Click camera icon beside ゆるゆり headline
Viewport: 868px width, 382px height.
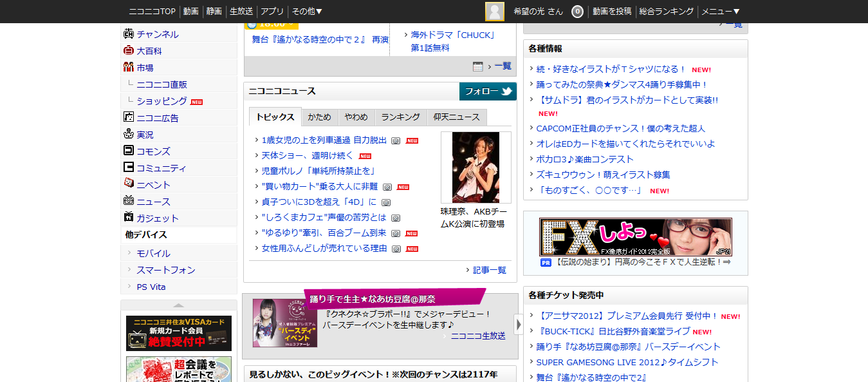click(396, 233)
